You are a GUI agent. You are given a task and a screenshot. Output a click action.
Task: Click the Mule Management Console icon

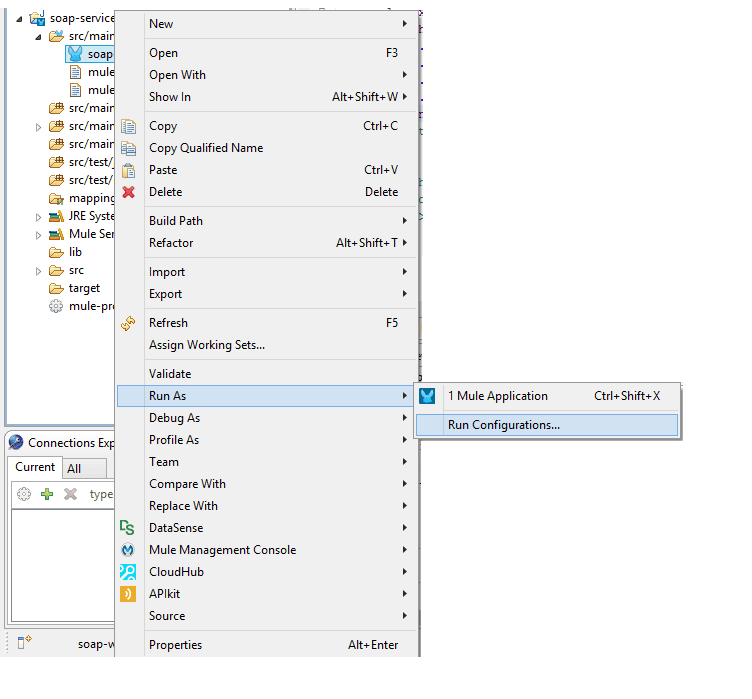pyautogui.click(x=128, y=550)
